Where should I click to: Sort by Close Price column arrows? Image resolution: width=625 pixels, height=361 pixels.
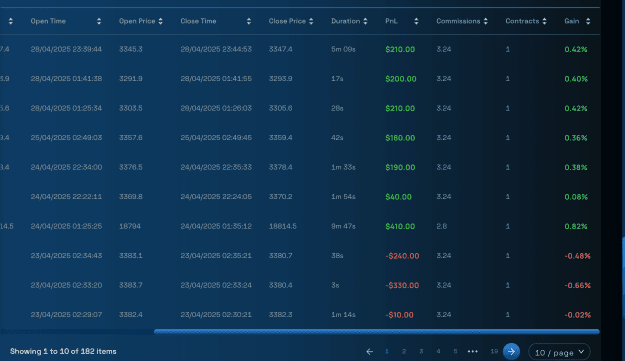311,22
